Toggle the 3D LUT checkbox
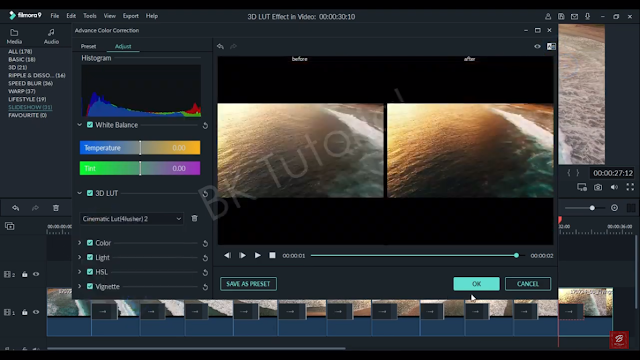The width and height of the screenshot is (640, 360). pos(90,193)
